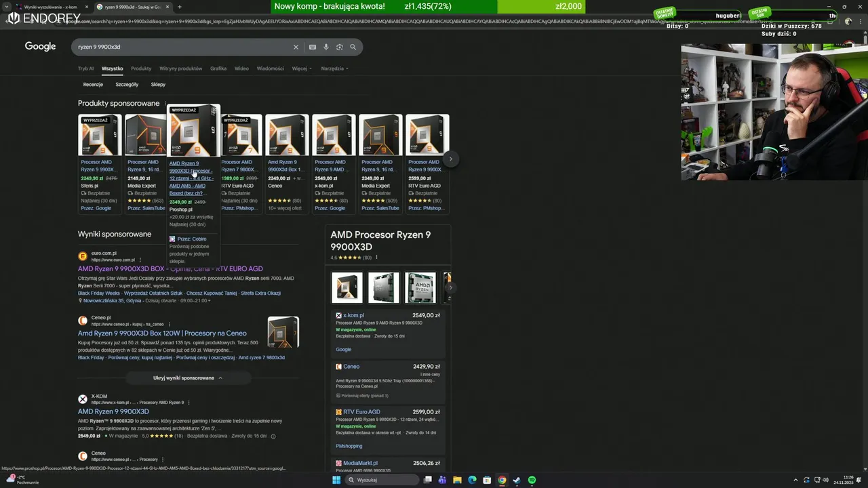Screen dimensions: 868x488
Task: Open Sferis.pl sponsored product thumbnail
Action: coord(99,135)
